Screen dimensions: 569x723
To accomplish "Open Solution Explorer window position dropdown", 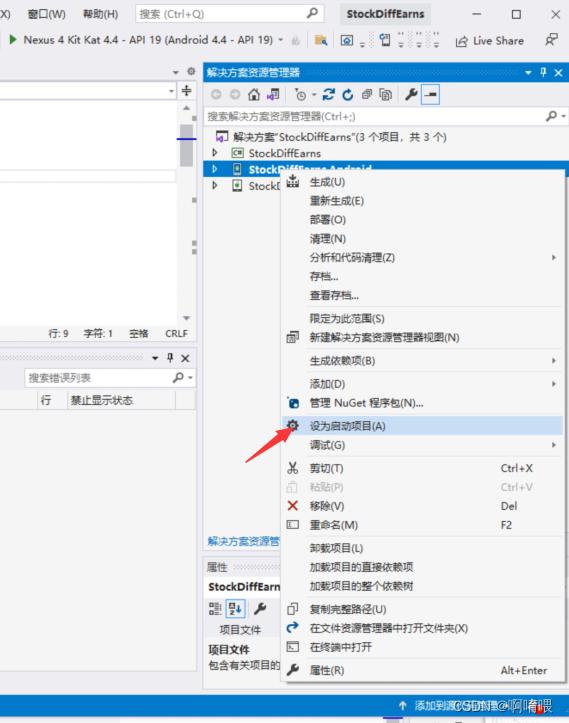I will (528, 72).
